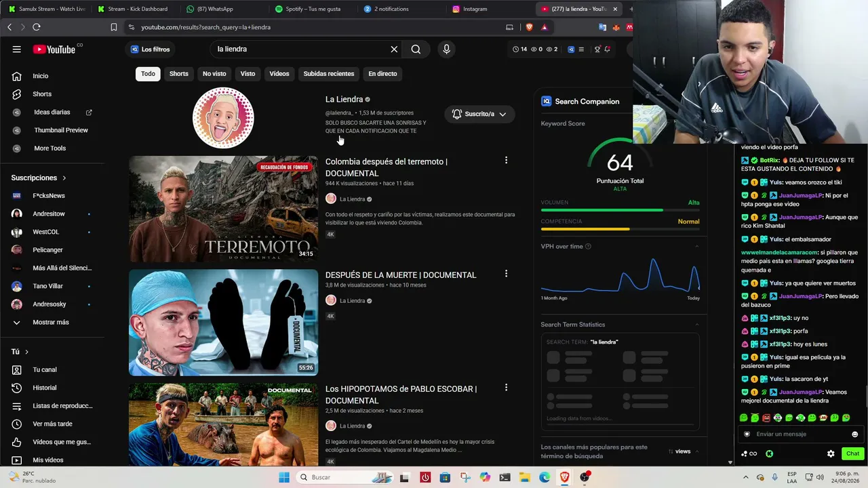Viewport: 868px width, 488px height.
Task: Select the Todo filter chip
Action: pyautogui.click(x=148, y=74)
